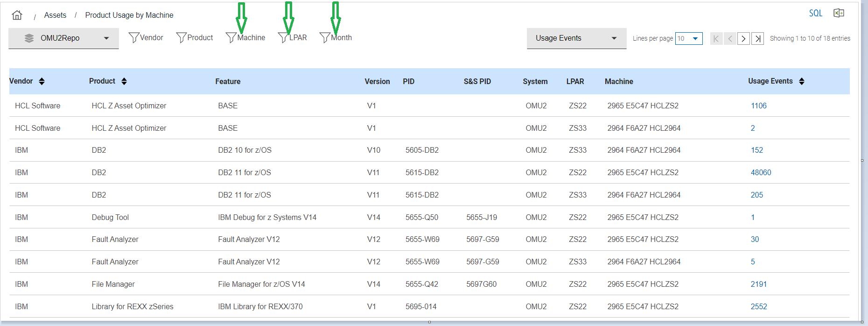Open usage events count 205
This screenshot has height=326, width=868.
click(756, 195)
